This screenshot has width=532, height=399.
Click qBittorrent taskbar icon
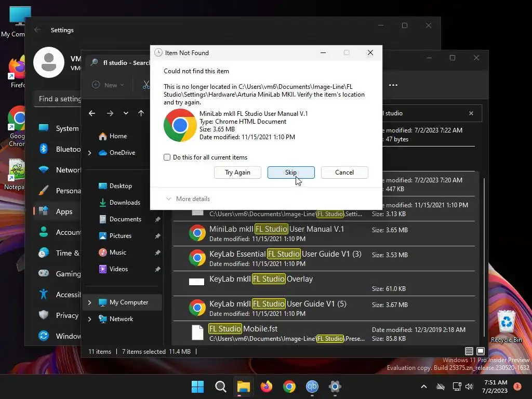pos(312,387)
